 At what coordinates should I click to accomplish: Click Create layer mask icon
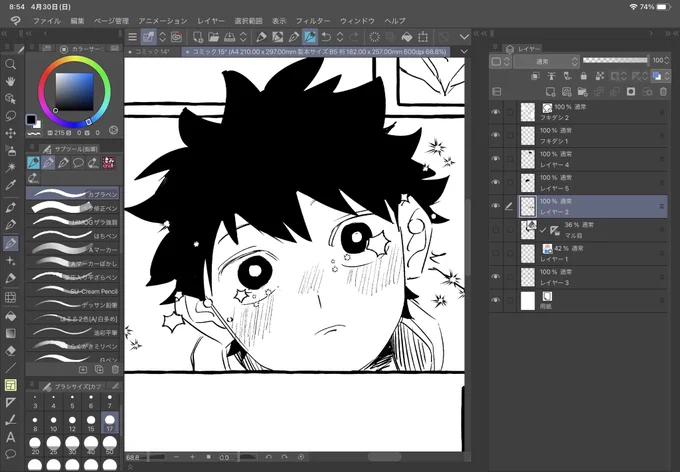(x=631, y=92)
